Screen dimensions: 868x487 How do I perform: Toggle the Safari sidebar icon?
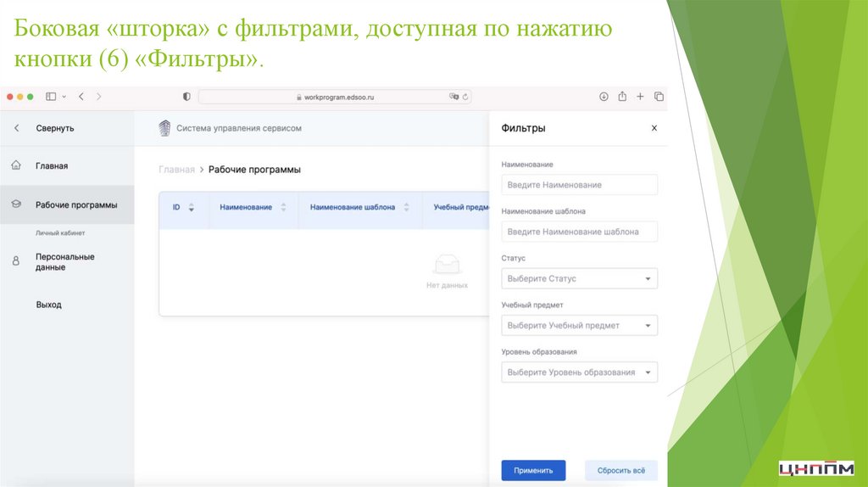[51, 97]
